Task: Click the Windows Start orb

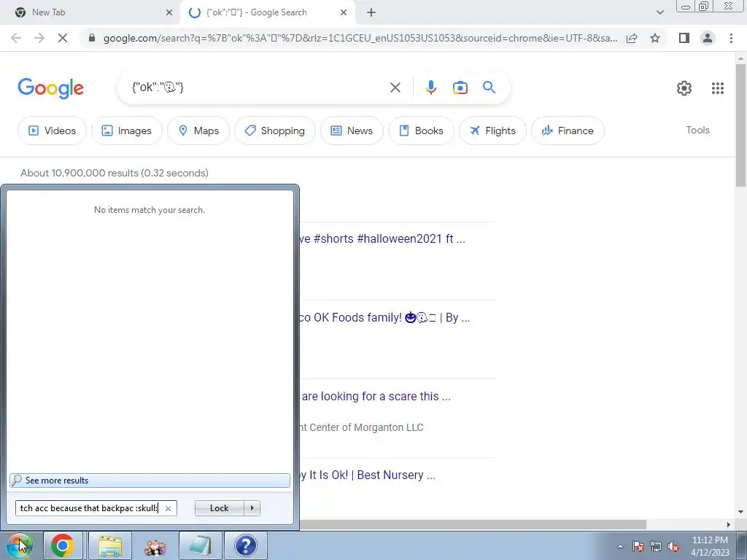Action: point(20,545)
